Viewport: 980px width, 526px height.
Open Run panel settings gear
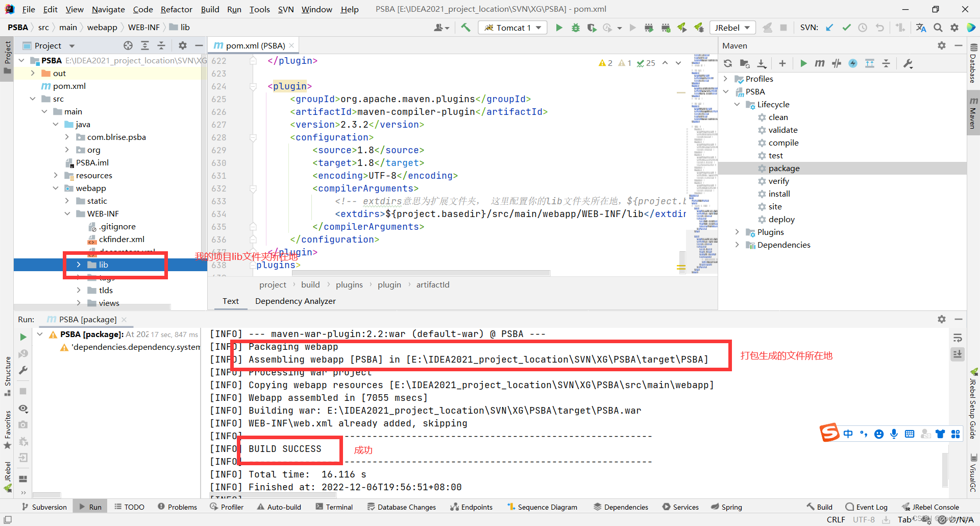[942, 319]
